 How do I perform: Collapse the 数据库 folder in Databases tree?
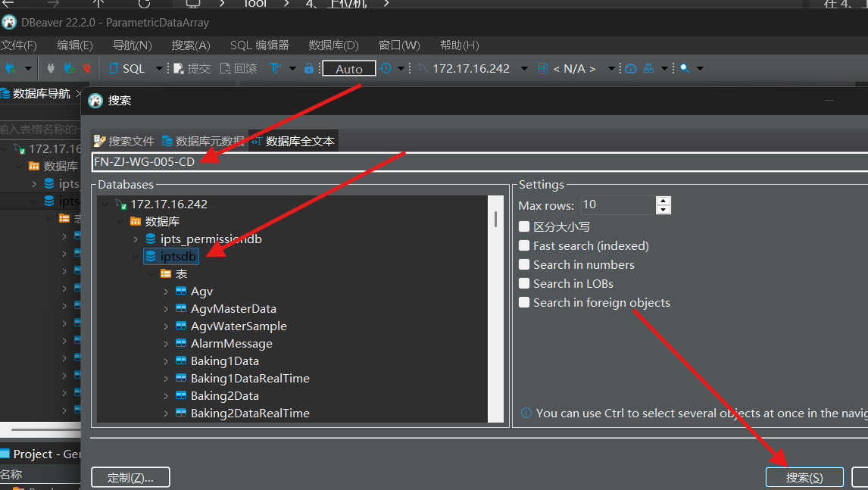coord(120,221)
